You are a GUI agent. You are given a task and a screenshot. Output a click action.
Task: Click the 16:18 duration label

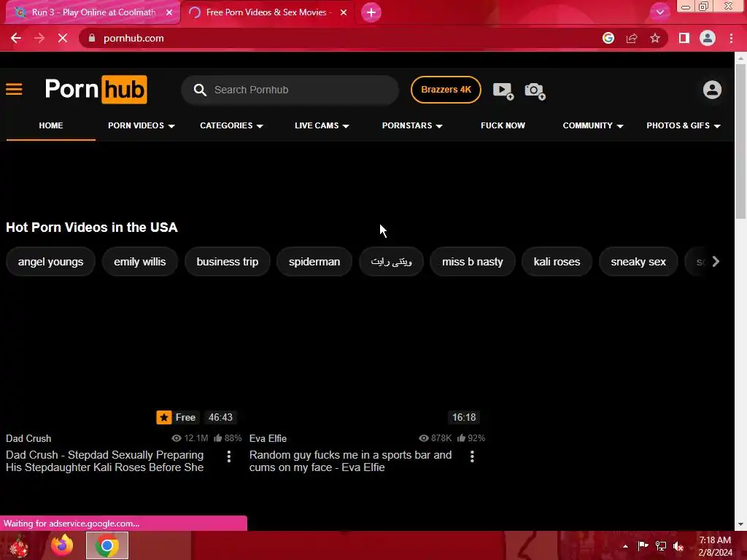coord(464,418)
